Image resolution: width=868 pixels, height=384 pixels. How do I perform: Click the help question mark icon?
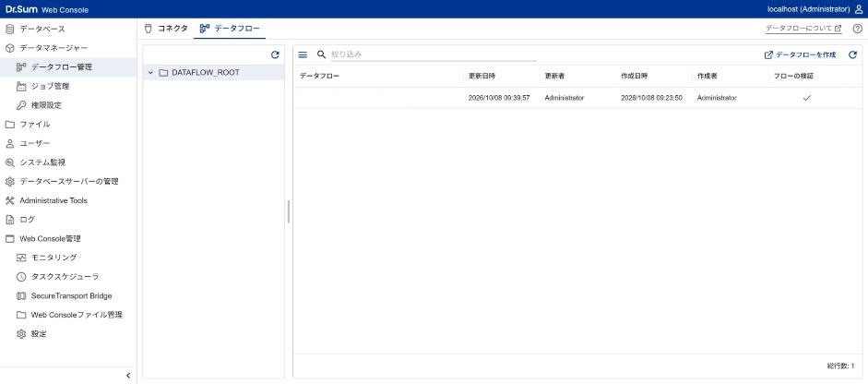pos(858,29)
